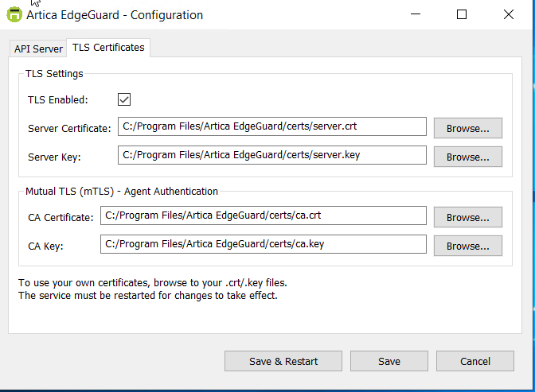Click the Server Key path field
The width and height of the screenshot is (535, 392).
tap(272, 155)
